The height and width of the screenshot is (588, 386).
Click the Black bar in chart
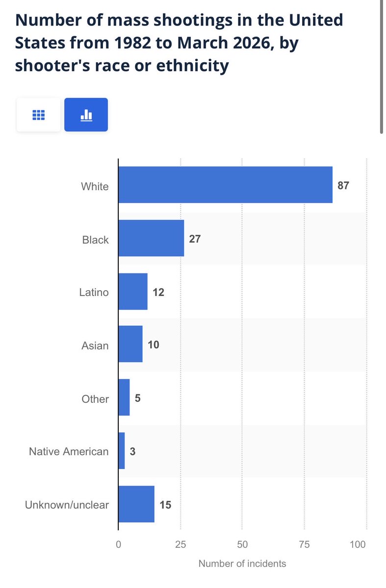click(151, 238)
